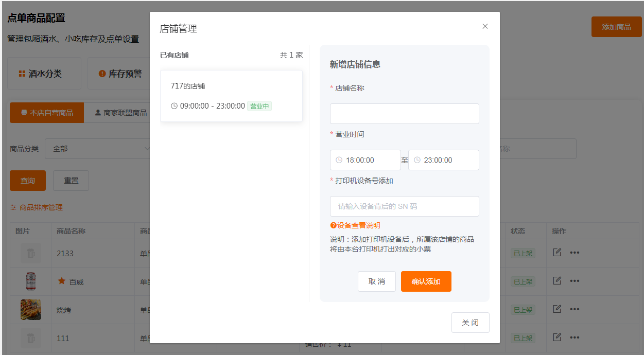Click the 关闭 button in the dialog
Screen dimensions: 644x355
[x=470, y=323]
